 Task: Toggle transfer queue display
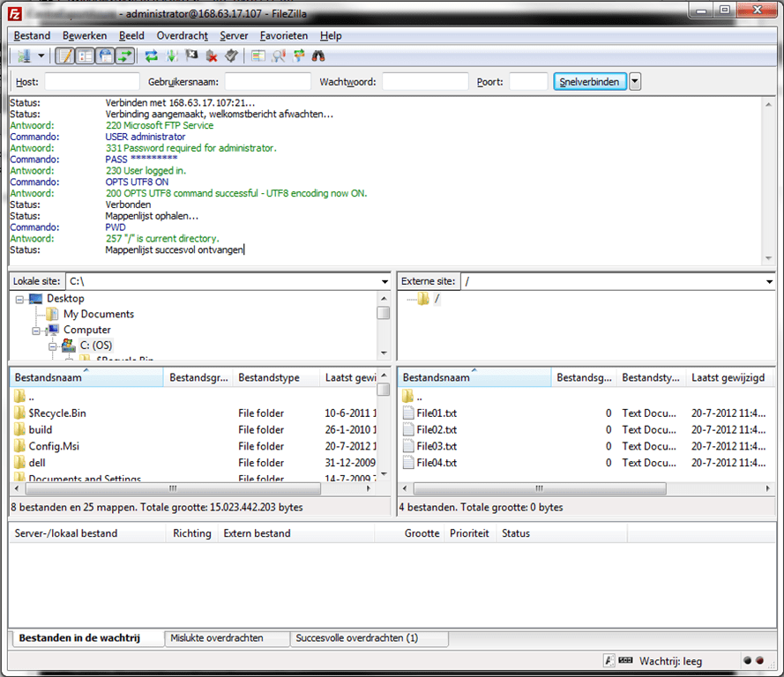(125, 56)
